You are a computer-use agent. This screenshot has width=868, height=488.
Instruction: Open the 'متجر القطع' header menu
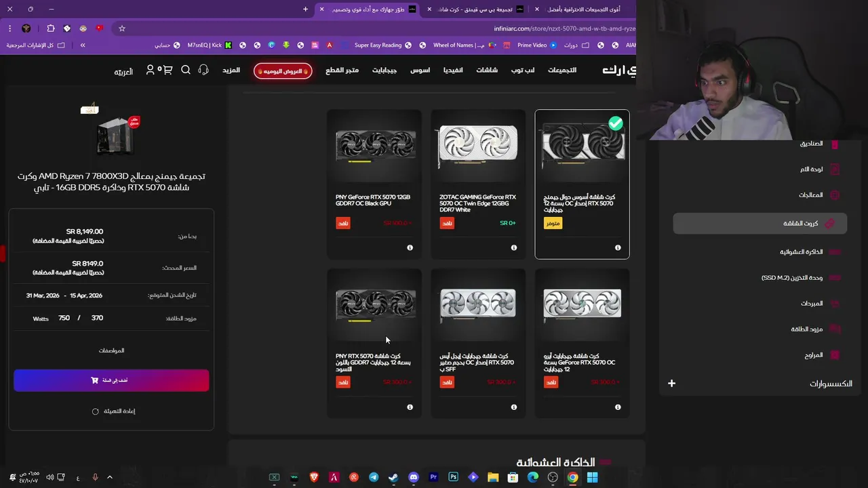tap(342, 70)
